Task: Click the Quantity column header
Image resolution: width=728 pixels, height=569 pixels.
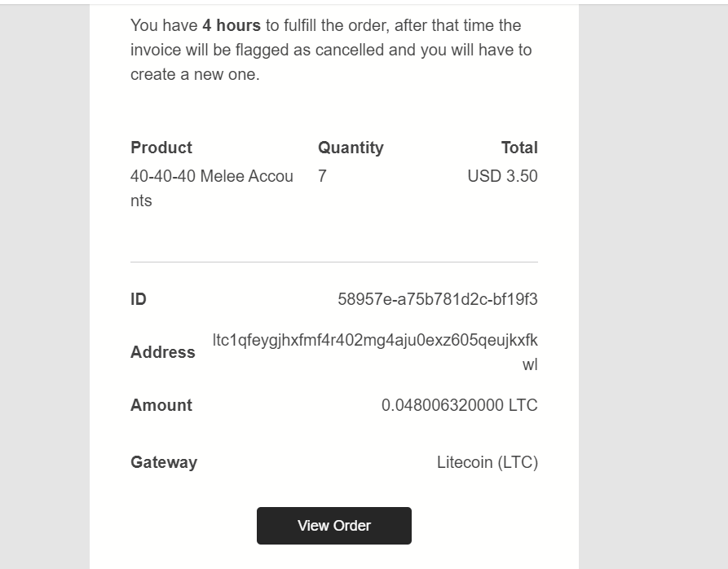Action: tap(351, 148)
